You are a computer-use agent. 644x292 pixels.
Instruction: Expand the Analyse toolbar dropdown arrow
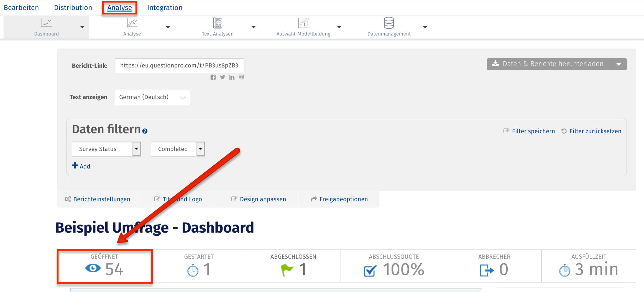click(168, 27)
